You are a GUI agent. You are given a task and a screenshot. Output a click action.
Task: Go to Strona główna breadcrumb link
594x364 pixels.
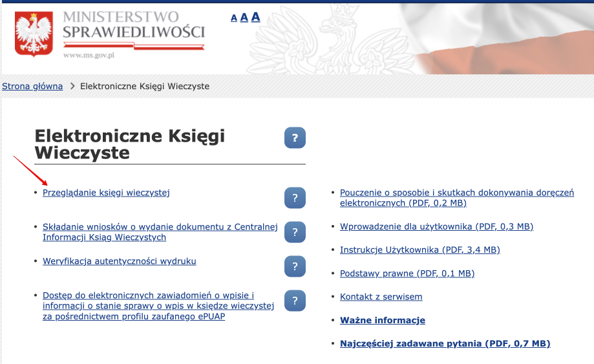pyautogui.click(x=32, y=86)
